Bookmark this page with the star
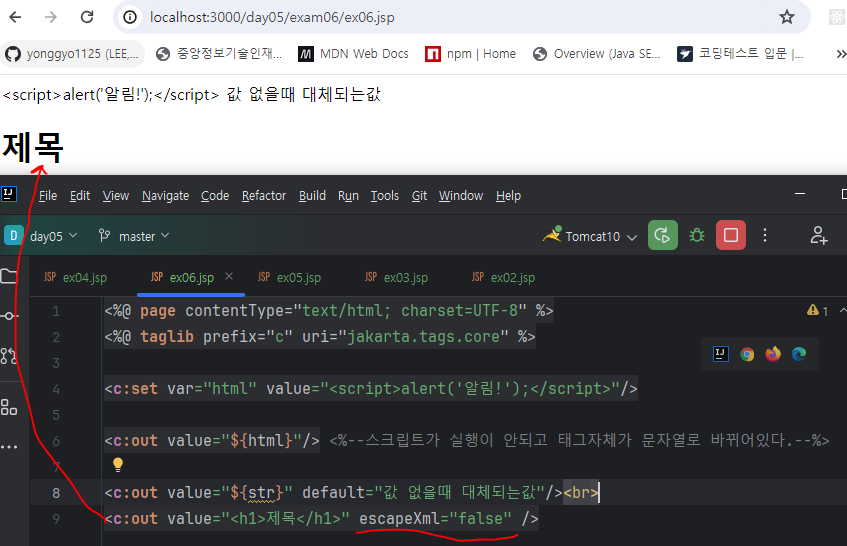 tap(786, 17)
